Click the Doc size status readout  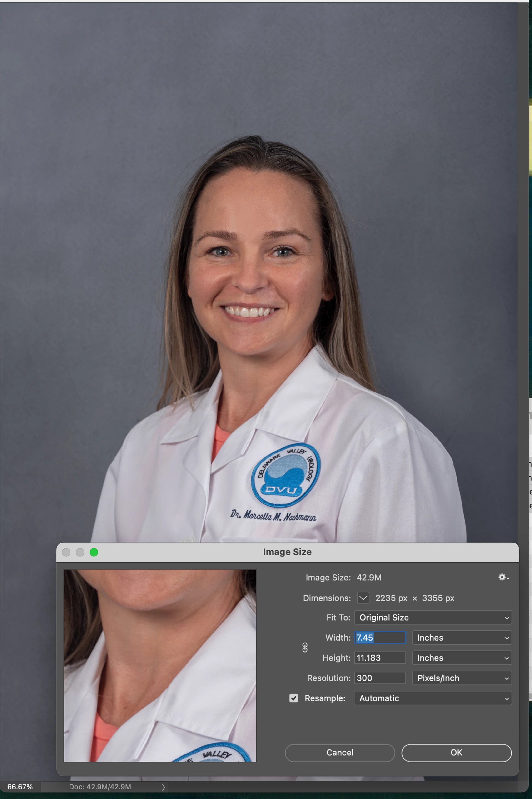(100, 787)
